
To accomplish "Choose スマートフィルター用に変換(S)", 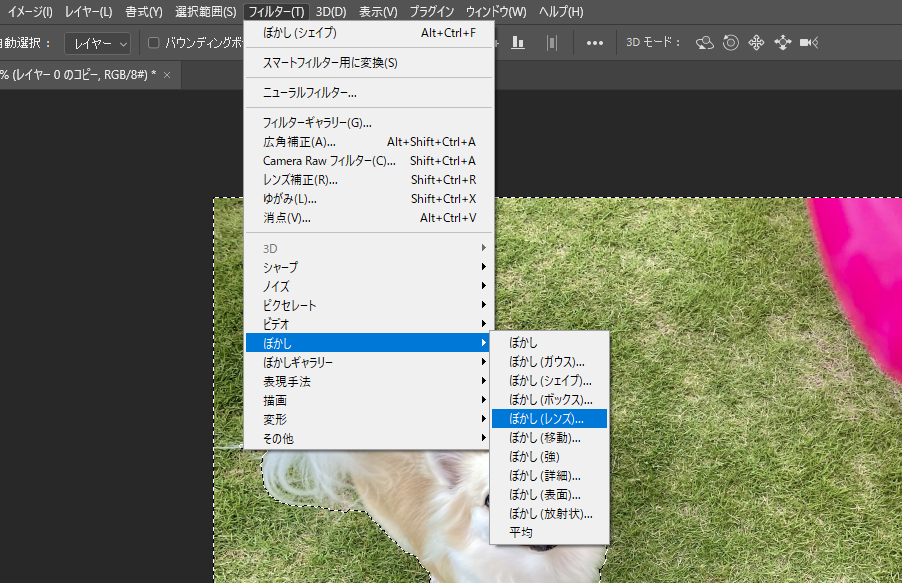I will click(369, 63).
